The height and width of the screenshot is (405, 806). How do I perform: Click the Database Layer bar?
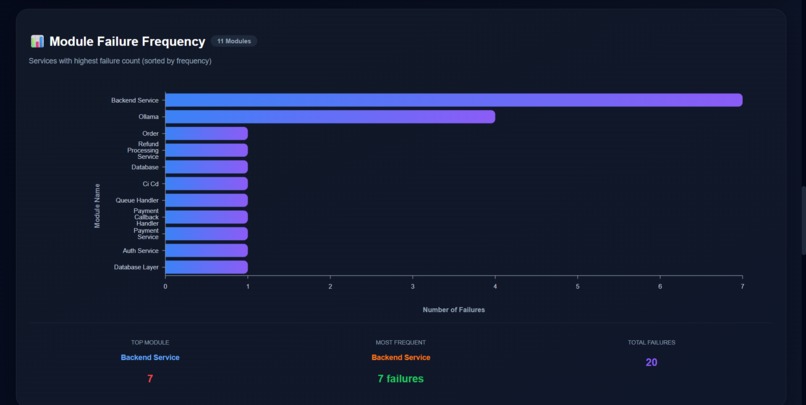pyautogui.click(x=207, y=267)
